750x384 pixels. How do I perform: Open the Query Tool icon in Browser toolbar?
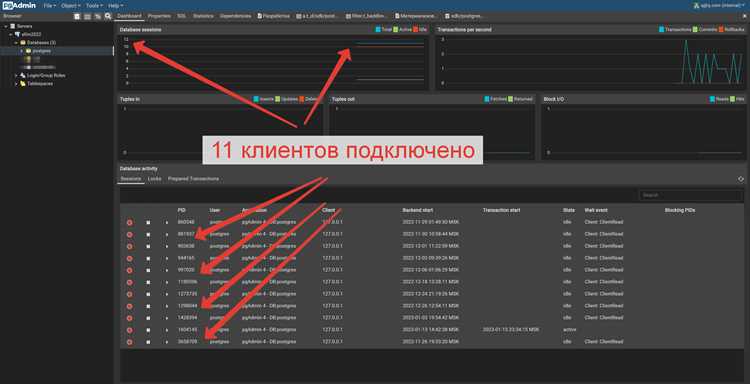coord(77,16)
